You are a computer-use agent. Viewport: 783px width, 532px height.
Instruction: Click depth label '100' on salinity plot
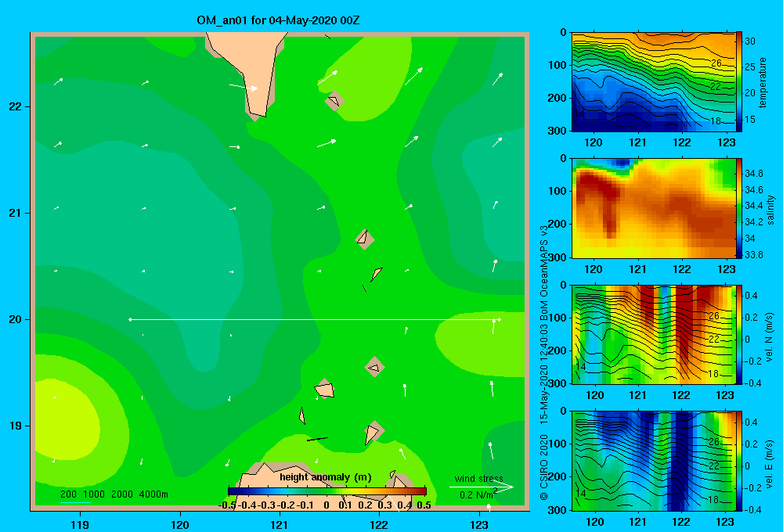557,191
